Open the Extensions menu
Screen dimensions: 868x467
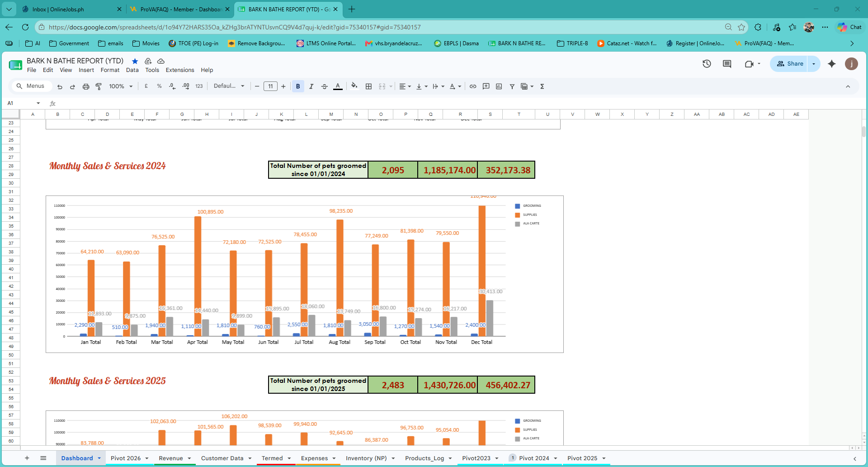(180, 70)
